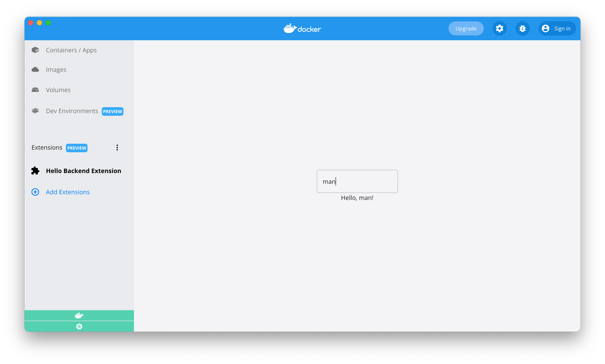Click the Docker whale status icon at bottom
The height and width of the screenshot is (364, 605).
tap(79, 315)
